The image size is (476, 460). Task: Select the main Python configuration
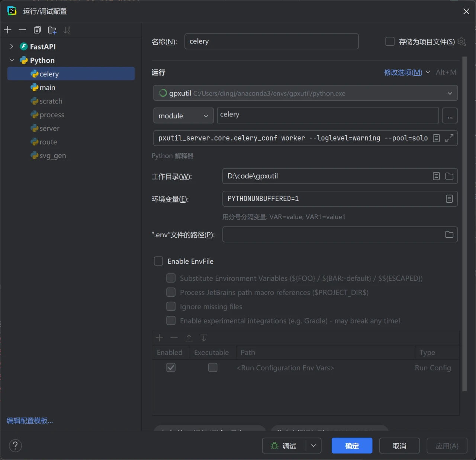pos(47,87)
